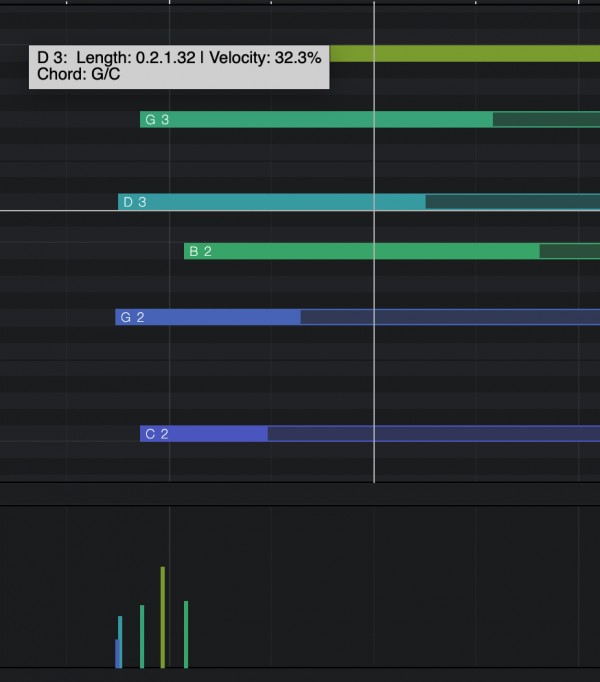This screenshot has width=600, height=682.
Task: Click the dimmed tail of G 2 note
Action: click(x=449, y=317)
